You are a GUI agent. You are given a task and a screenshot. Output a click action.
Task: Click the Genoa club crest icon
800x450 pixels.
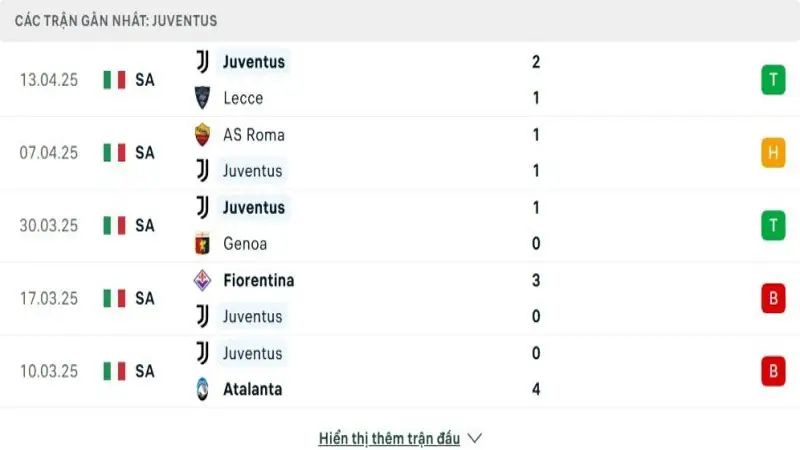click(203, 243)
